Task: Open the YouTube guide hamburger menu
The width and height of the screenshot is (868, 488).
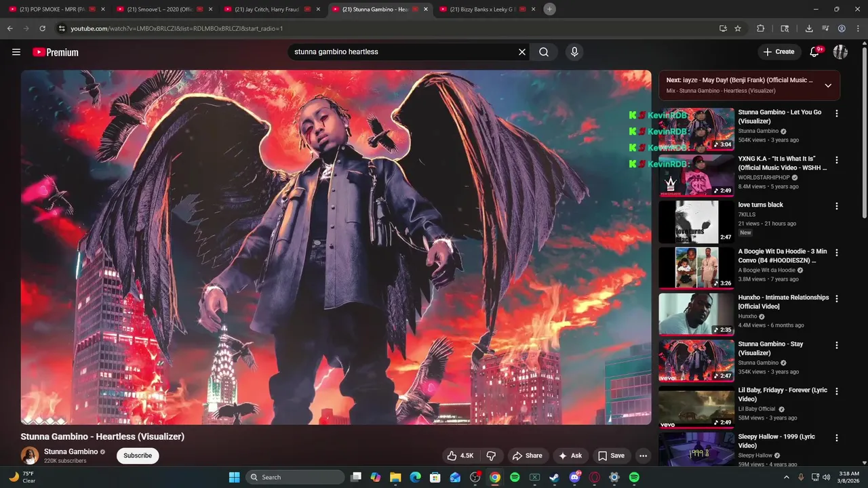Action: click(x=16, y=52)
